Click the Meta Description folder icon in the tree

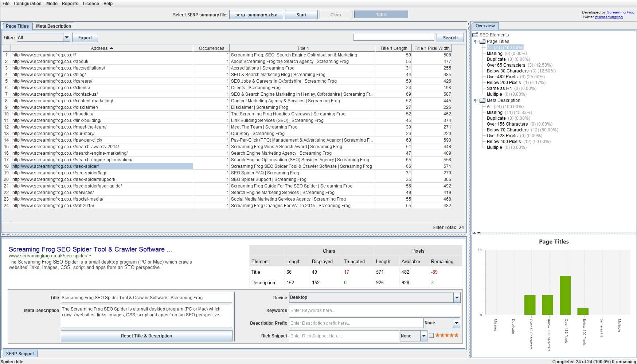pyautogui.click(x=482, y=100)
